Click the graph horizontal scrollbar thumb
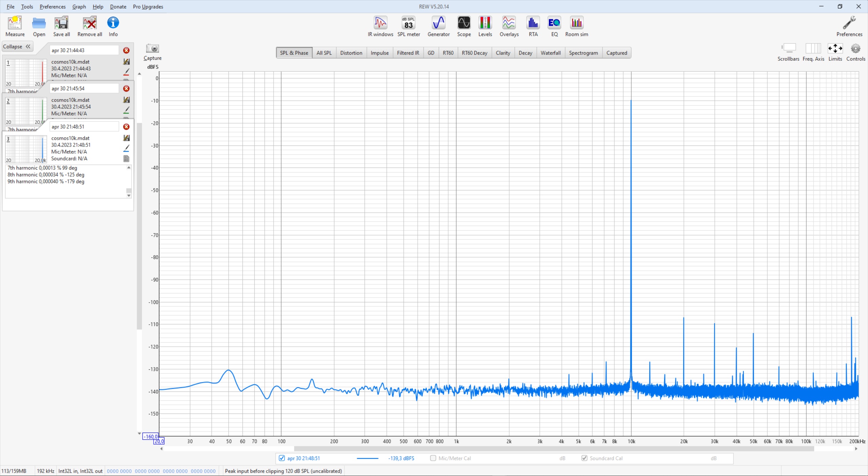868x476 pixels. point(554,449)
